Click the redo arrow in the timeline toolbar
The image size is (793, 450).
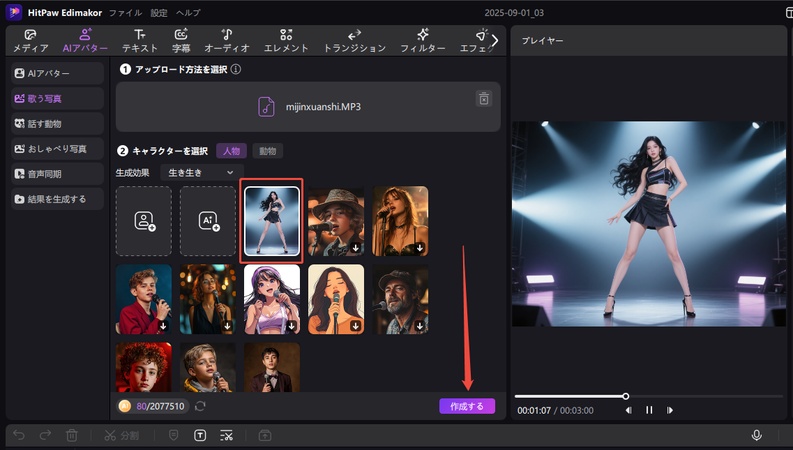tap(45, 435)
